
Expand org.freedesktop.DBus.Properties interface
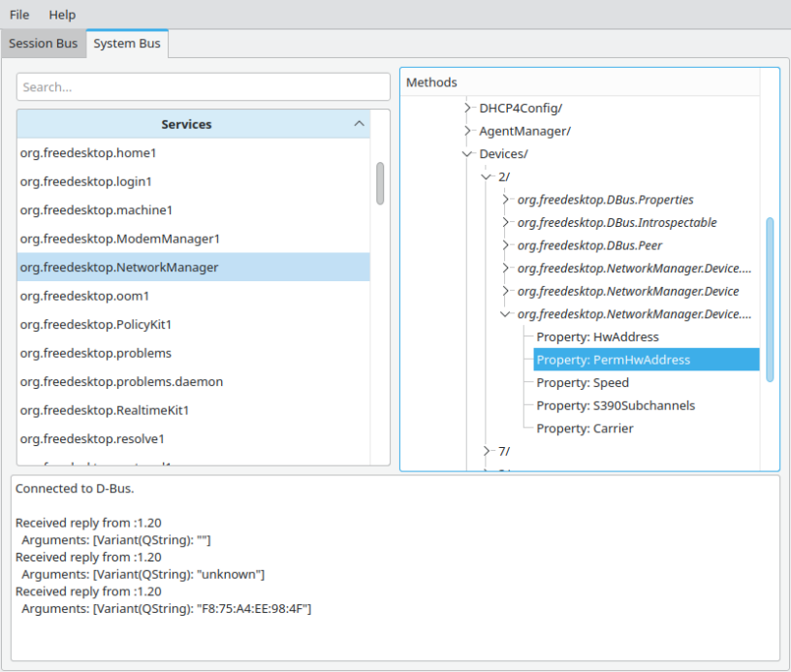(506, 200)
